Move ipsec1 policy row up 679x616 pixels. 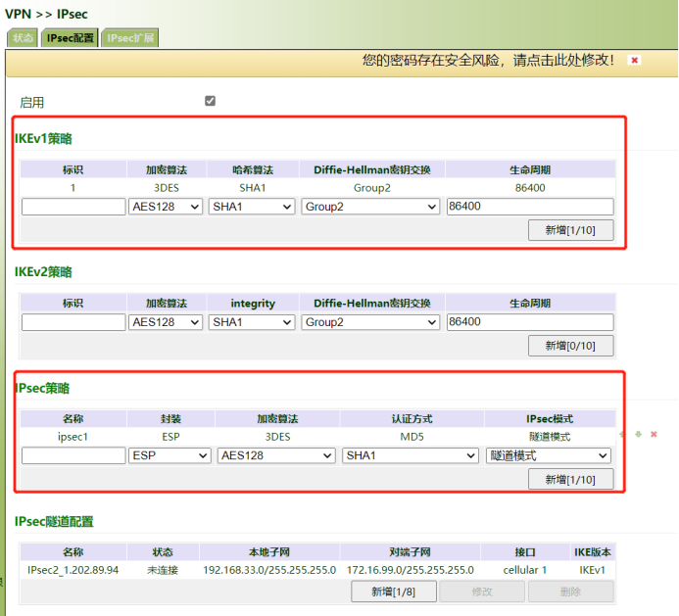click(x=624, y=434)
